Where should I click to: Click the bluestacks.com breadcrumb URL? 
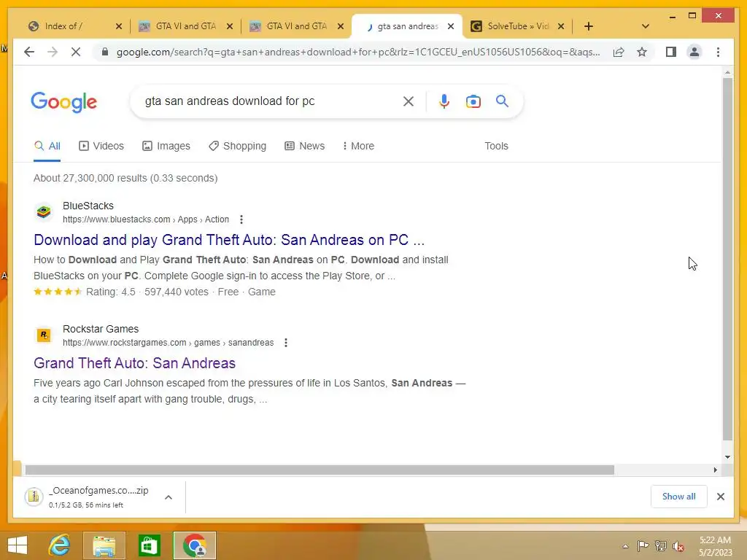[146, 219]
